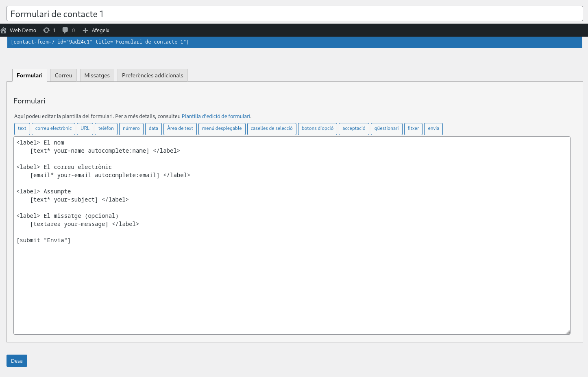Screen dimensions: 588x377
Task: Add a telèfon field tag
Action: pyautogui.click(x=106, y=129)
